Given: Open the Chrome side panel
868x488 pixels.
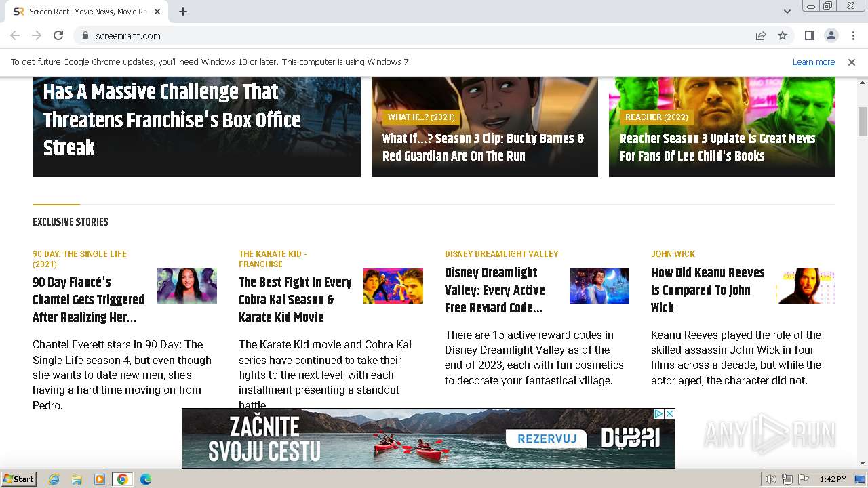Looking at the screenshot, I should tap(810, 35).
